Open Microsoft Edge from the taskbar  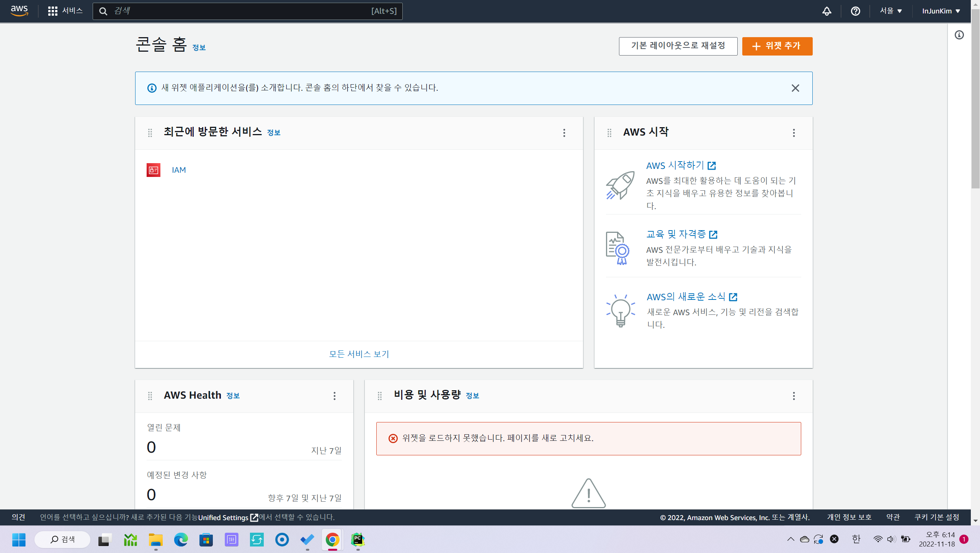(x=181, y=540)
